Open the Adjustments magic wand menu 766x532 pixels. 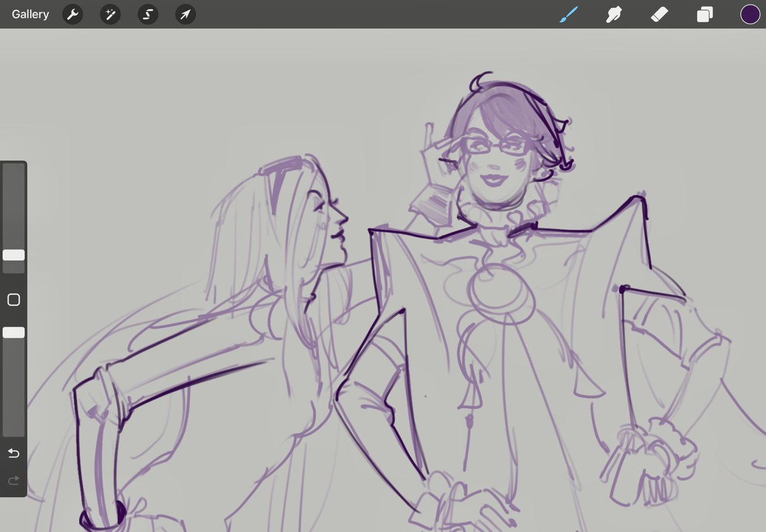110,14
